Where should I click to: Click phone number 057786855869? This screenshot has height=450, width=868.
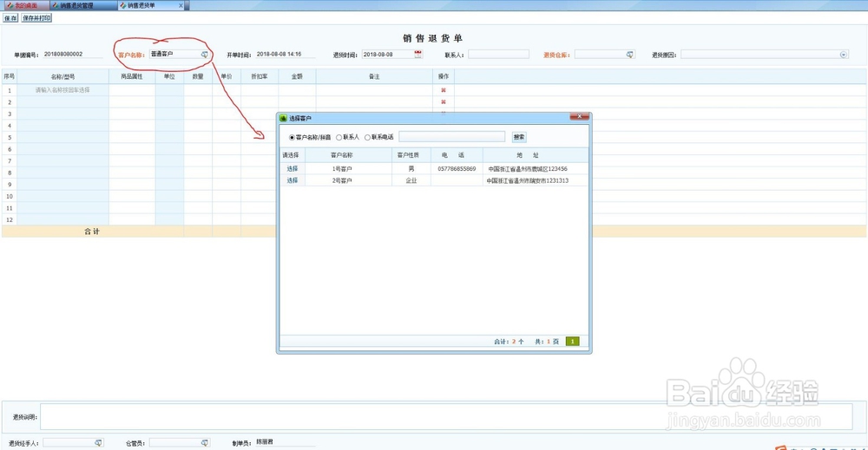(x=457, y=168)
